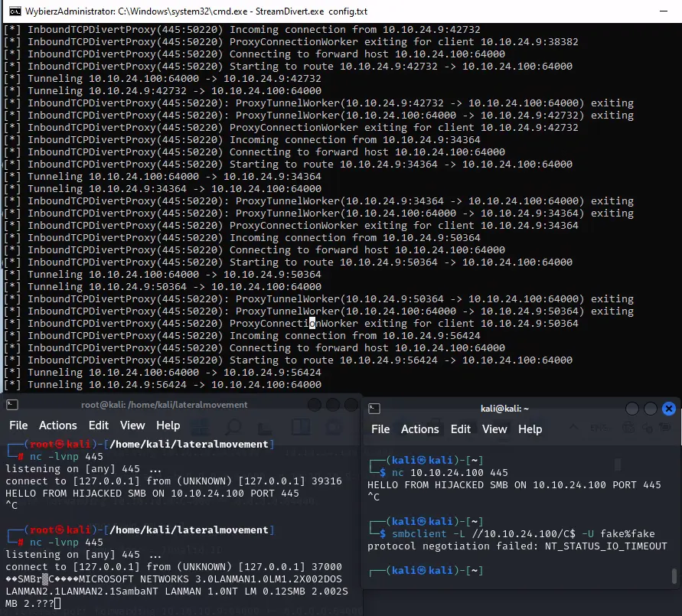Image resolution: width=682 pixels, height=616 pixels.
Task: Open View menu in the kali@kali terminal
Action: (494, 429)
